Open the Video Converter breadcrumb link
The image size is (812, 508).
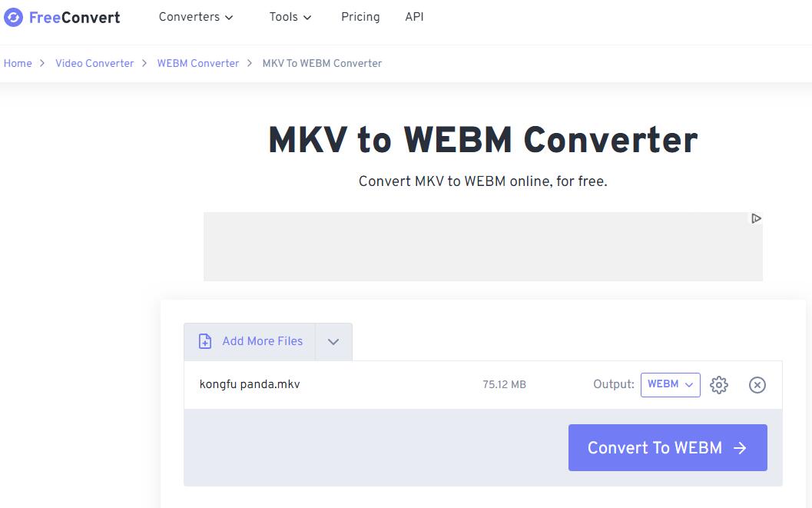point(94,64)
